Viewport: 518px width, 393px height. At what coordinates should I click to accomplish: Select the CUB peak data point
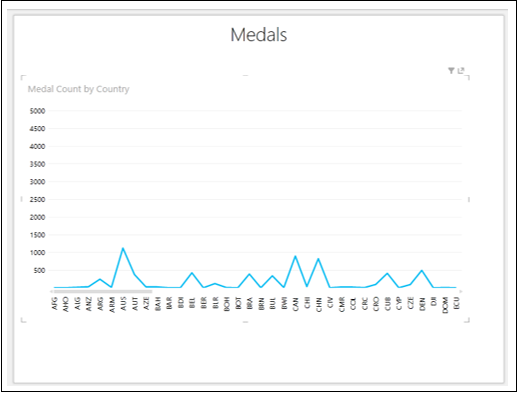[387, 273]
